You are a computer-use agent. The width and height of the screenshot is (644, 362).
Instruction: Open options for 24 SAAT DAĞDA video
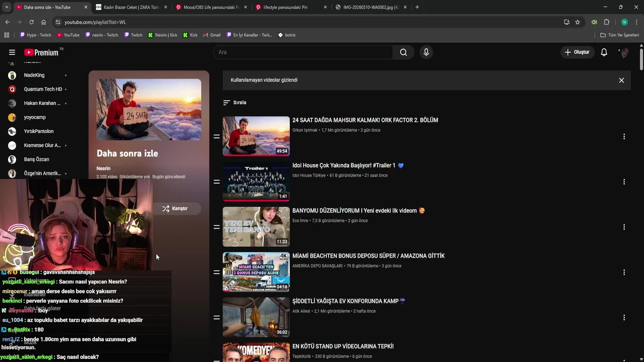coord(624,136)
